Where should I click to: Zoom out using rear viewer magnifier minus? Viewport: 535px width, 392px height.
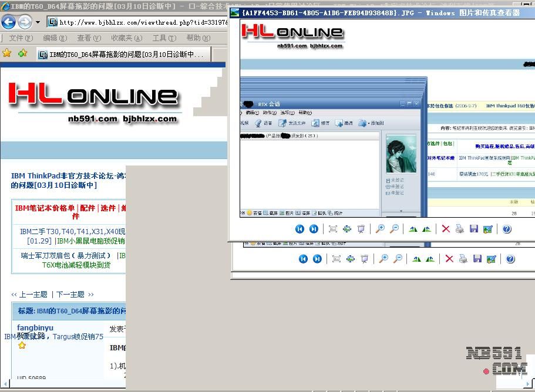(x=398, y=259)
